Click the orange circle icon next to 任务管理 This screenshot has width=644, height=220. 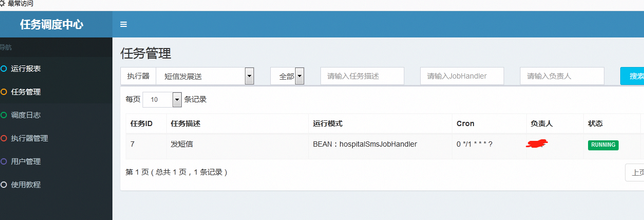point(4,92)
